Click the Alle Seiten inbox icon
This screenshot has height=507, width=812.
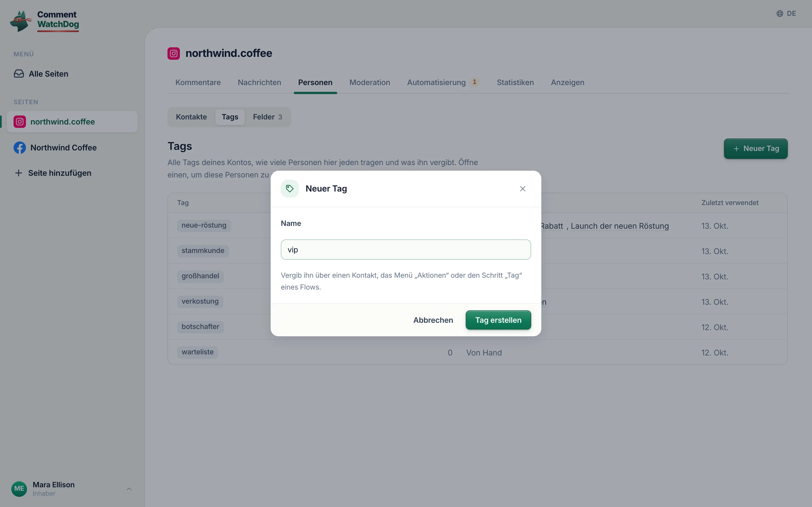[x=19, y=74]
